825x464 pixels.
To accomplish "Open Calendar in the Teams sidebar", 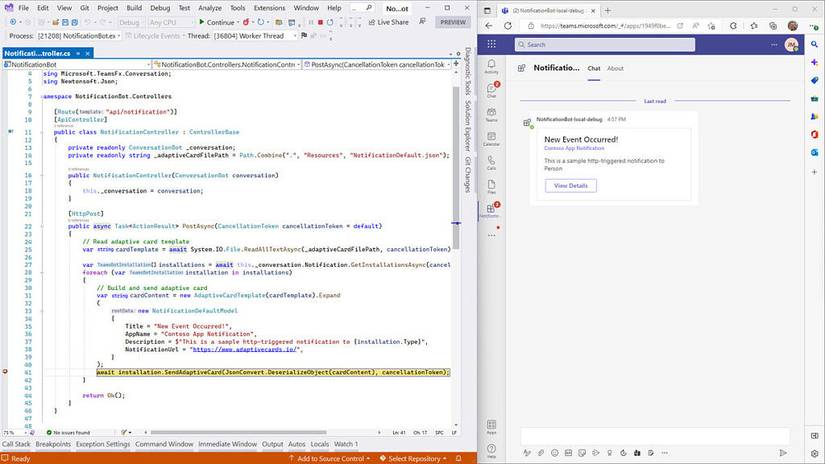I will 491,138.
